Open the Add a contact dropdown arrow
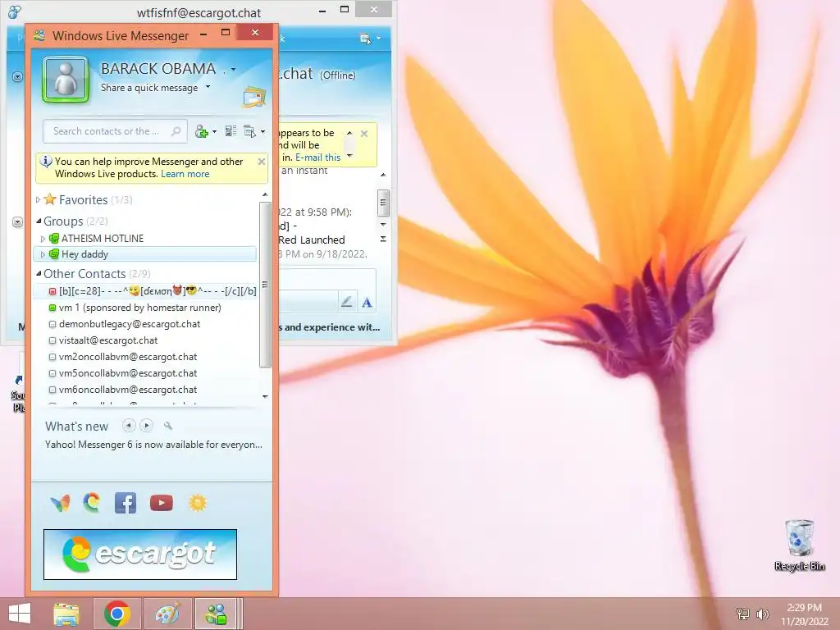Screen dimensions: 840x630 [214, 131]
